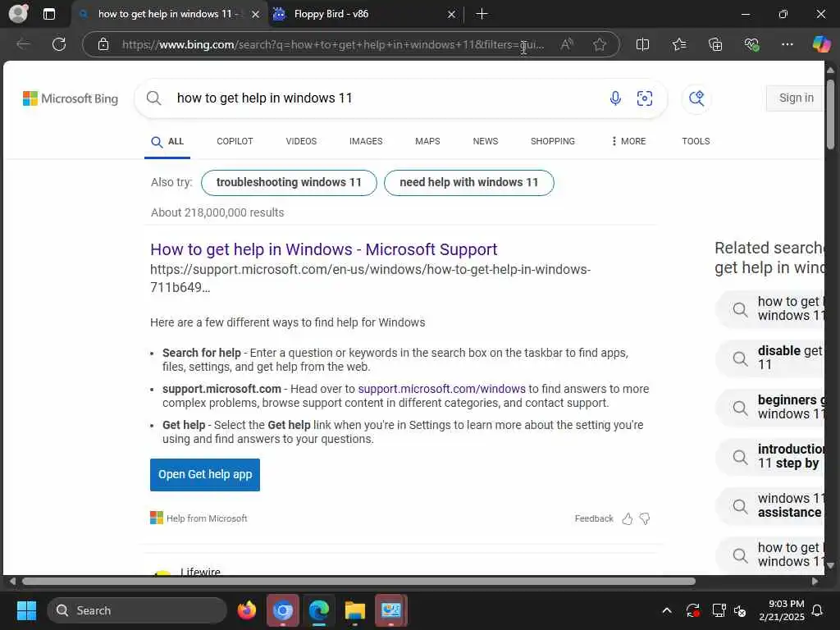Refresh the page

(x=59, y=44)
